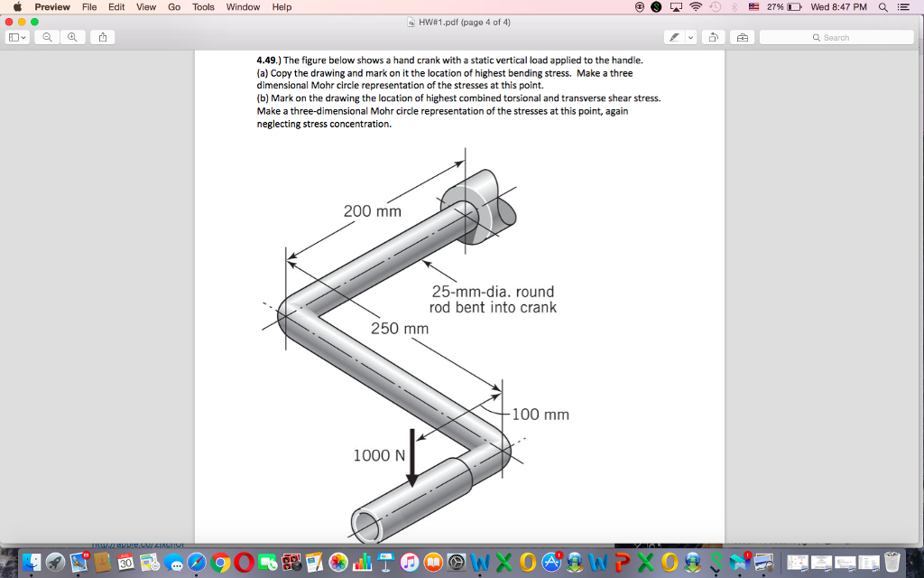Open the markup tool dropdown chevron
This screenshot has height=578, width=924.
coord(690,37)
